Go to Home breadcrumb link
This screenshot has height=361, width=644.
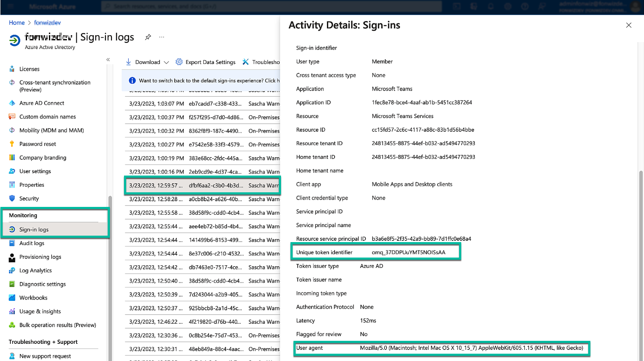[x=17, y=23]
